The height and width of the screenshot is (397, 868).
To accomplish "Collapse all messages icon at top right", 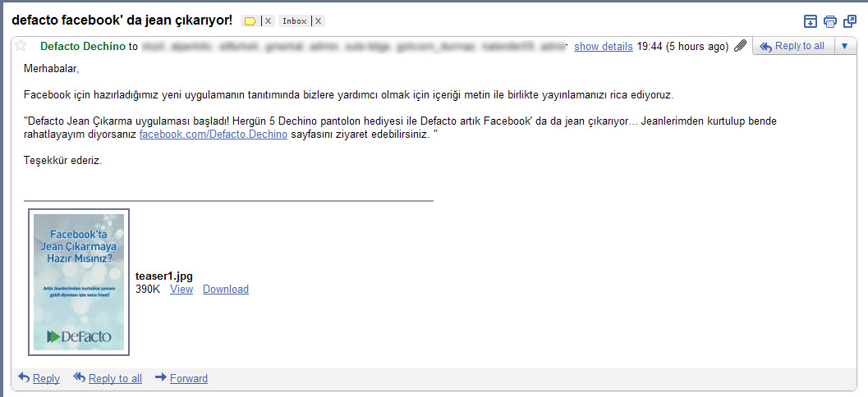I will point(810,21).
